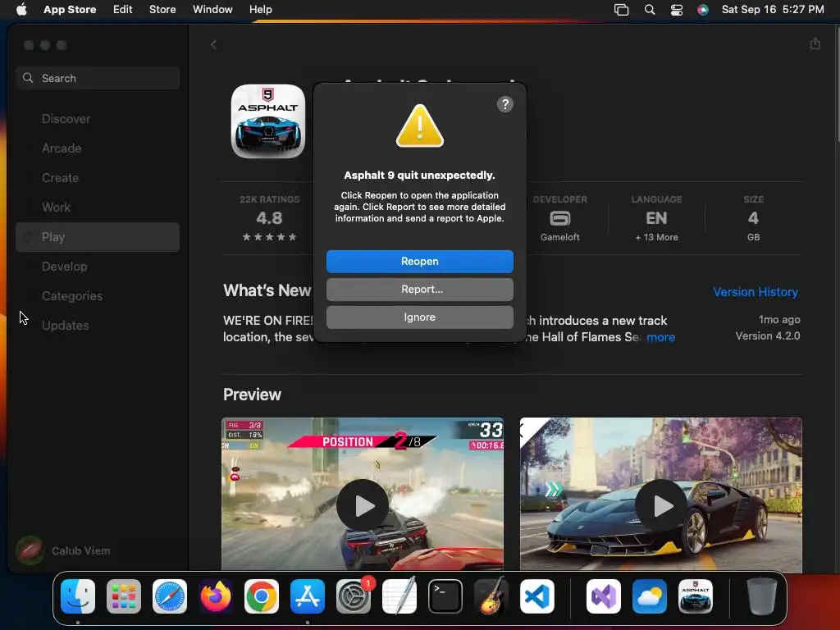840x630 pixels.
Task: Select Play in the sidebar
Action: click(98, 237)
